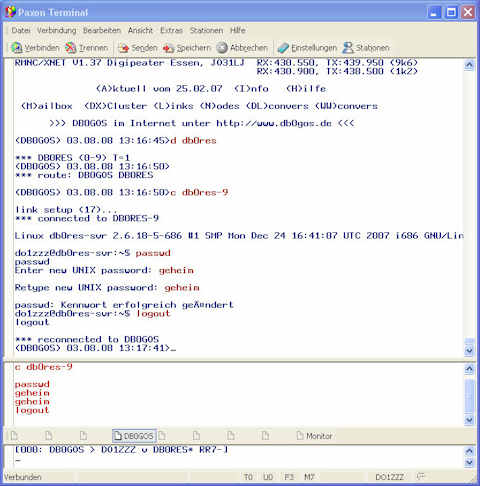Image resolution: width=480 pixels, height=486 pixels.
Task: Click the '*** connected to DB0RES-9' line
Action: [x=87, y=218]
